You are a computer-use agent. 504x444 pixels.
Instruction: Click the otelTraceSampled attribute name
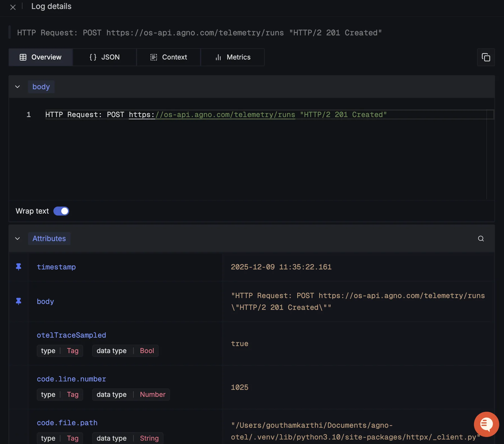[x=71, y=335]
